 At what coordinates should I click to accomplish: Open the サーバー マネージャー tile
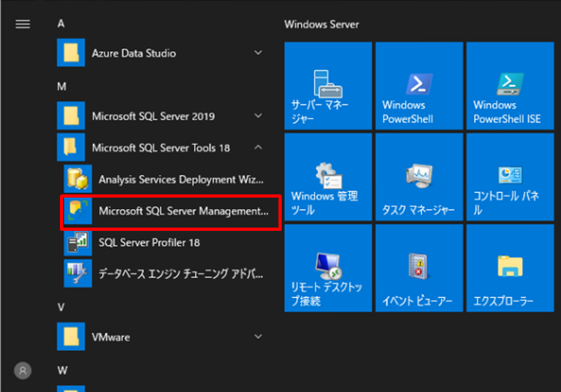(328, 86)
